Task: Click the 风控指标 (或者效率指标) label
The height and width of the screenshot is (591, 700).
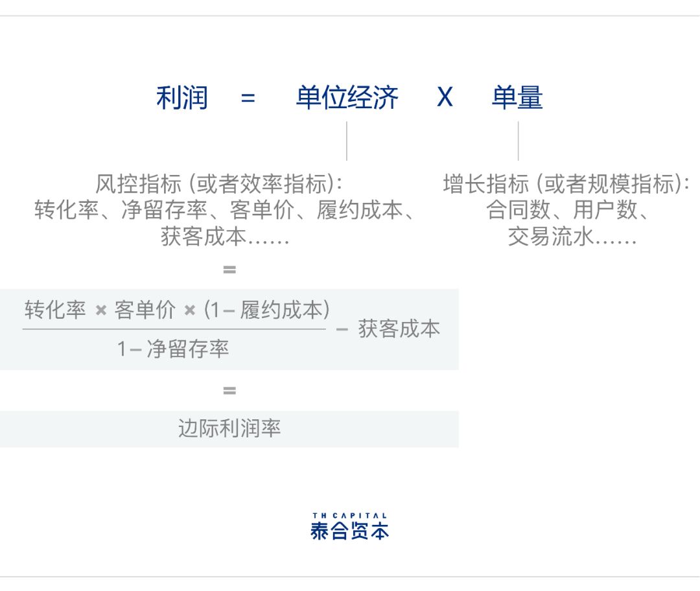Action: pyautogui.click(x=219, y=183)
